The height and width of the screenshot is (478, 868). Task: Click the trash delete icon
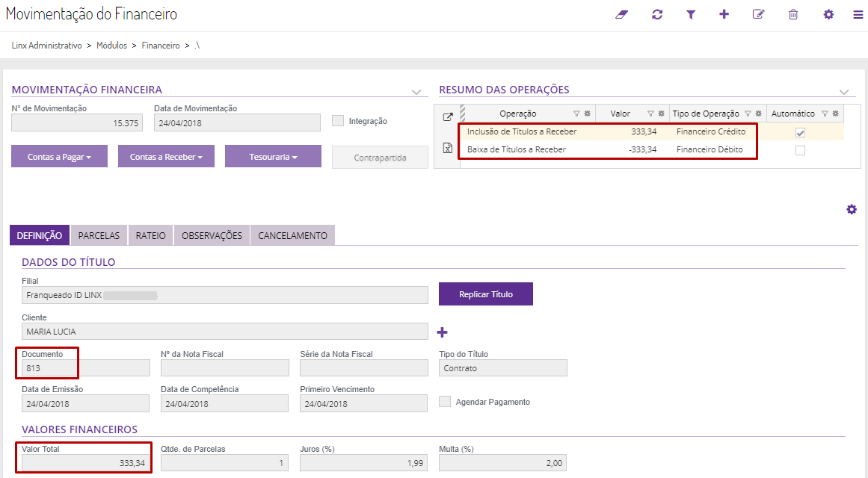click(x=793, y=14)
